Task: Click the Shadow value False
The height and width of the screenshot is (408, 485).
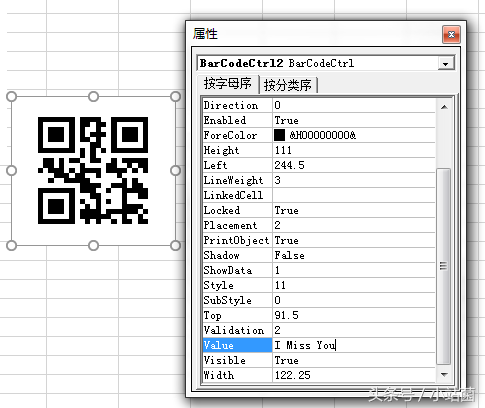Action: [x=354, y=255]
